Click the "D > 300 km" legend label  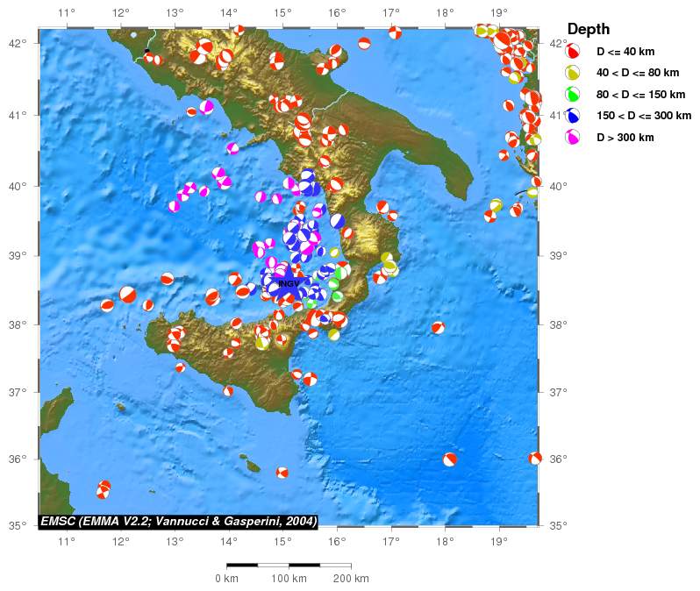click(625, 138)
